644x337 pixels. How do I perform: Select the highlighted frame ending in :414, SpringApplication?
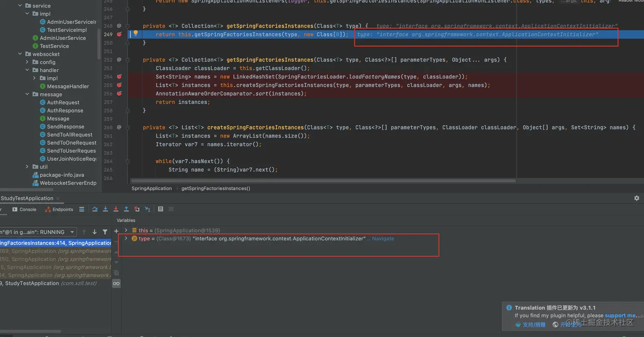pos(55,243)
